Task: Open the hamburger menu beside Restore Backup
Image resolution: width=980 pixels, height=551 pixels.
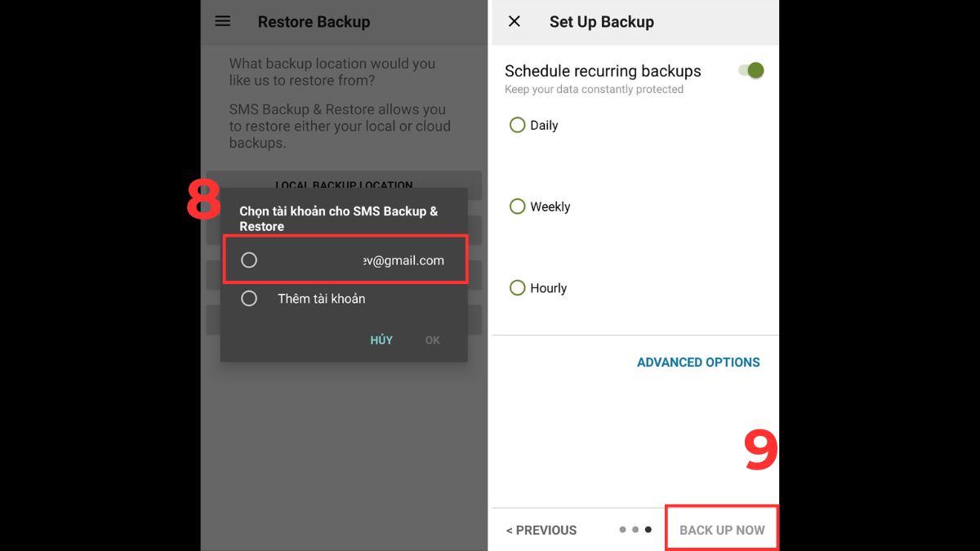Action: coord(222,21)
